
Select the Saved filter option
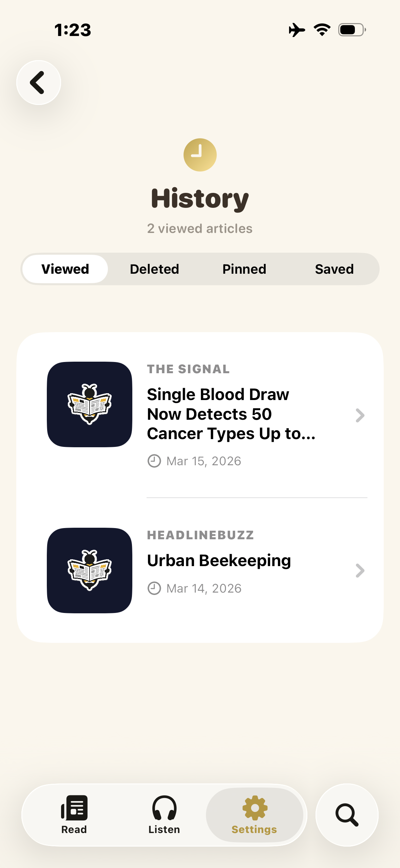click(335, 269)
